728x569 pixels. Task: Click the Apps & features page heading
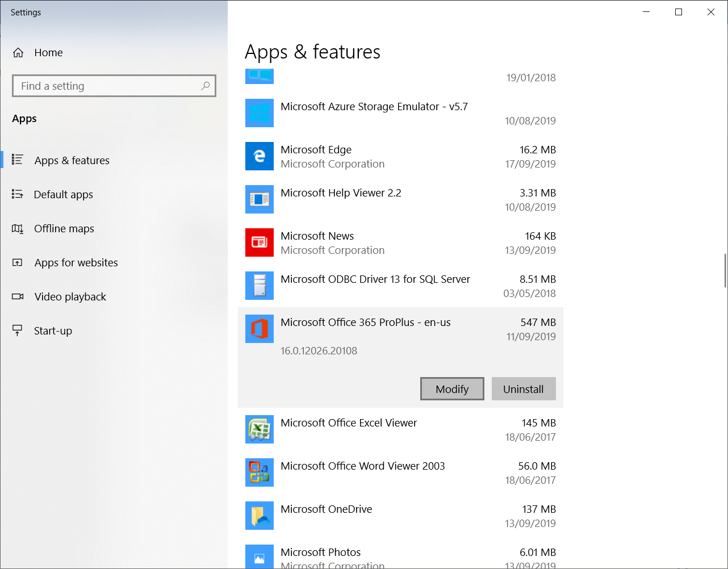312,52
